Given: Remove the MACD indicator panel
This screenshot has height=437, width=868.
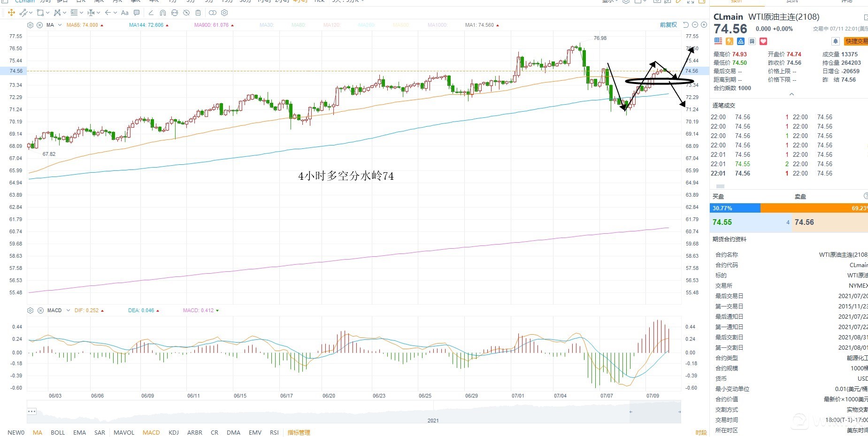Looking at the screenshot, I should pyautogui.click(x=40, y=310).
